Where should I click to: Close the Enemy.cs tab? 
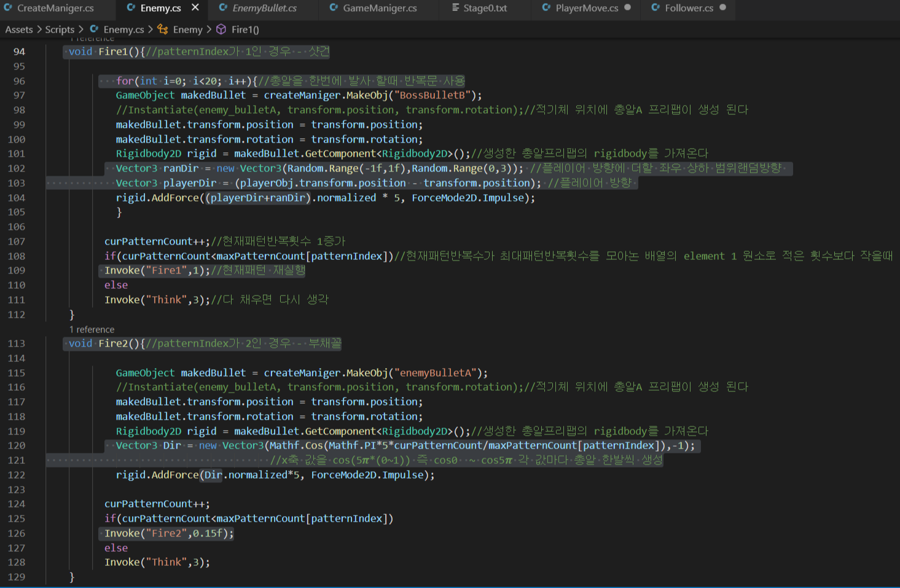(x=195, y=7)
